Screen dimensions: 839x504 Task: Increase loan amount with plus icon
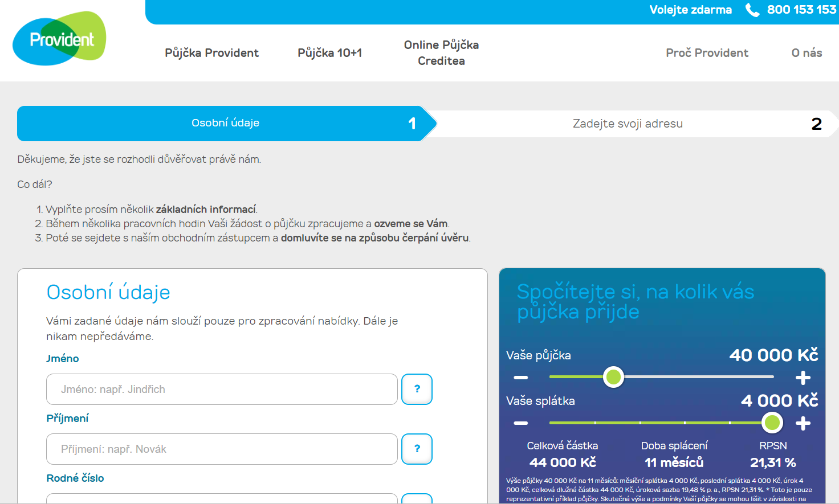[x=803, y=378]
